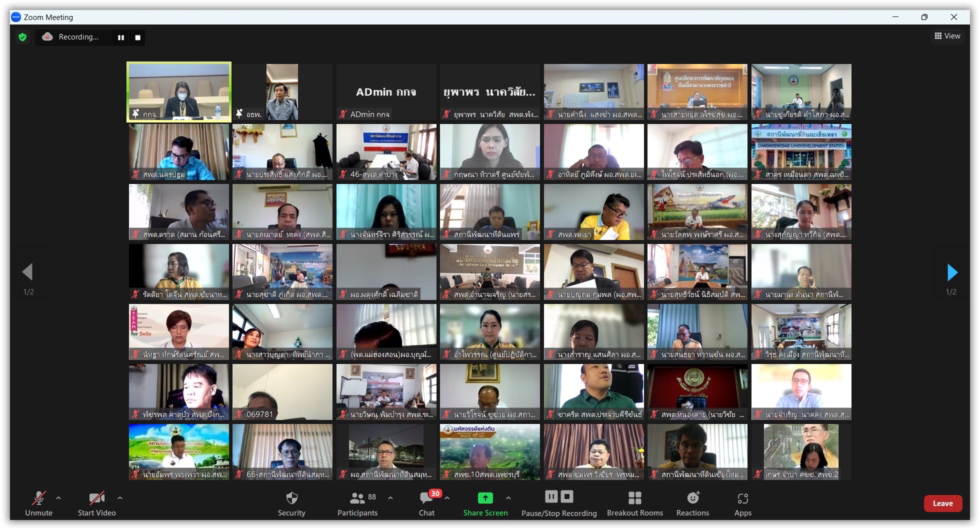Screen dimensions: 980x530
Task: Open the Participants panel
Action: pos(357,503)
